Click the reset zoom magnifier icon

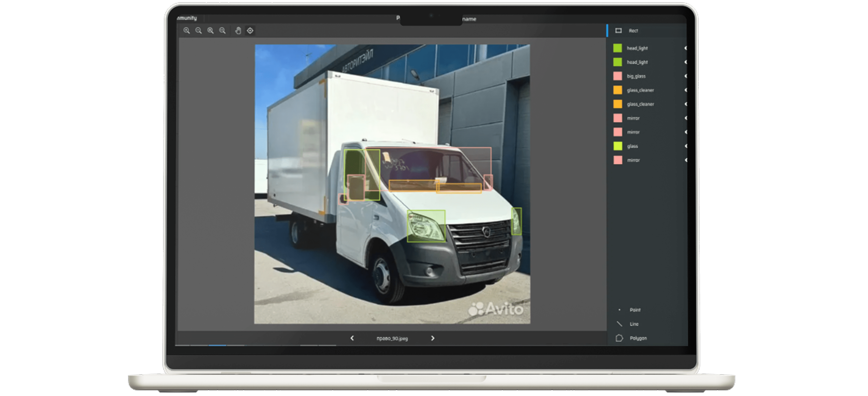click(210, 31)
